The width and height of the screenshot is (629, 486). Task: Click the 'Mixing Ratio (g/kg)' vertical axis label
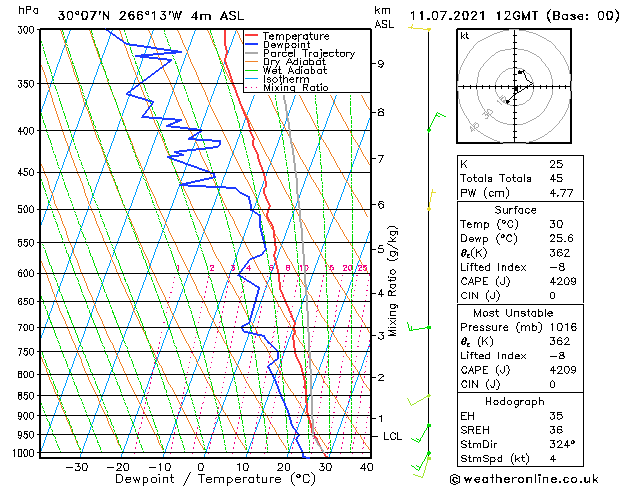[x=392, y=281]
